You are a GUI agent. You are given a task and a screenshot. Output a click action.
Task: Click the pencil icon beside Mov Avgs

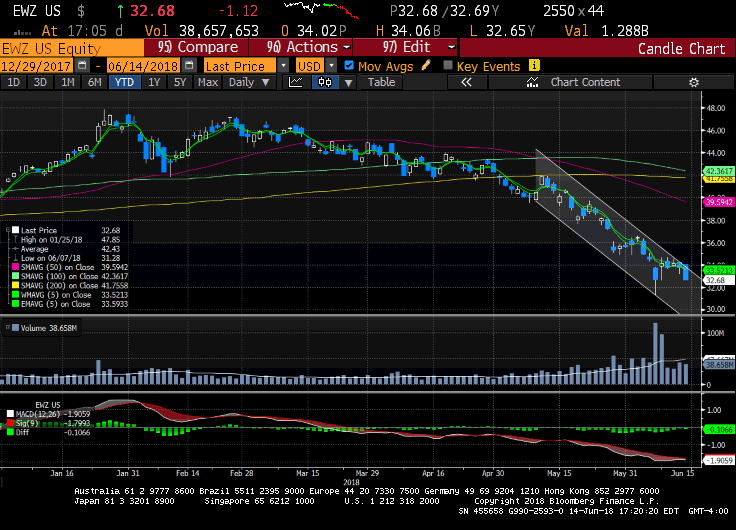426,65
